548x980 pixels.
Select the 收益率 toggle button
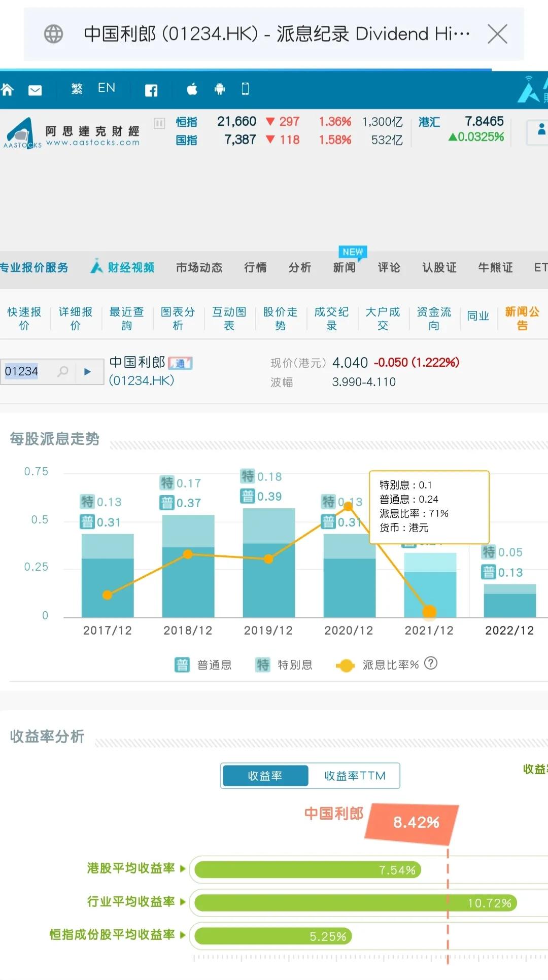(x=265, y=776)
